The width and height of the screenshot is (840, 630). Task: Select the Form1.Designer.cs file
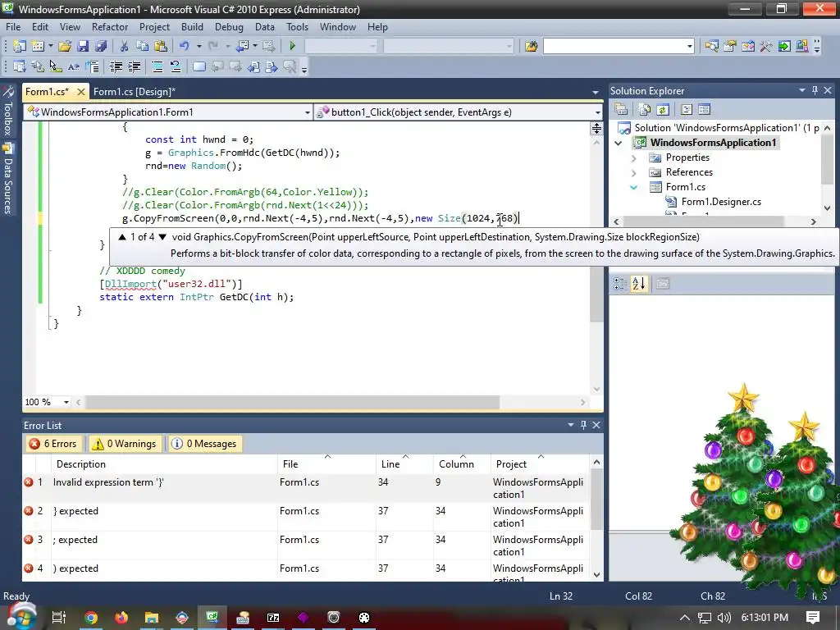tap(721, 202)
